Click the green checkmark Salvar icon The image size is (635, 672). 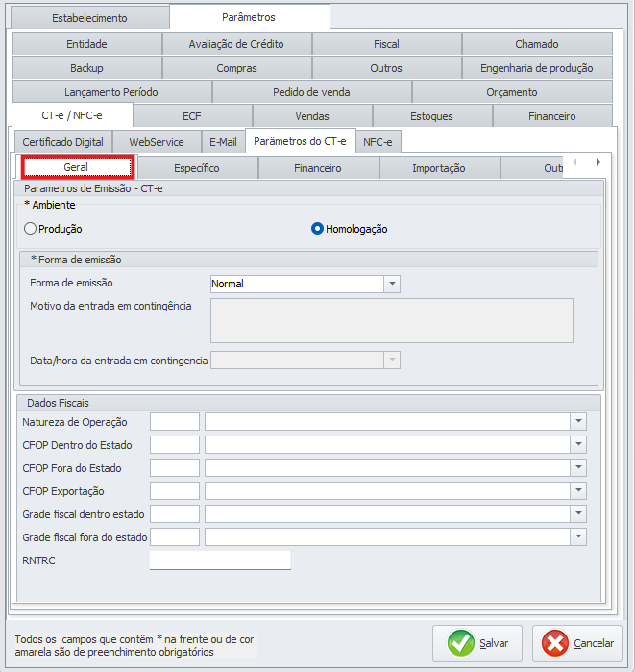coord(461,643)
